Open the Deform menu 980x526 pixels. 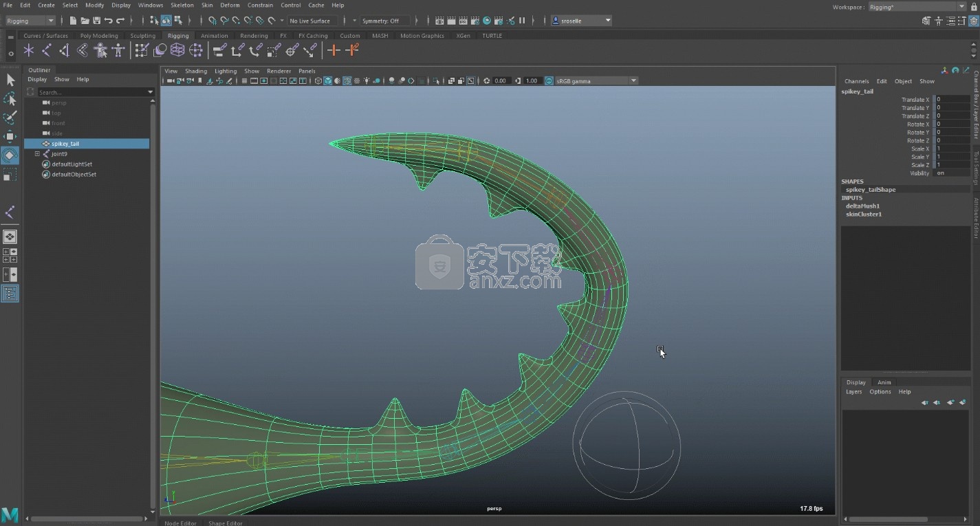[x=230, y=5]
